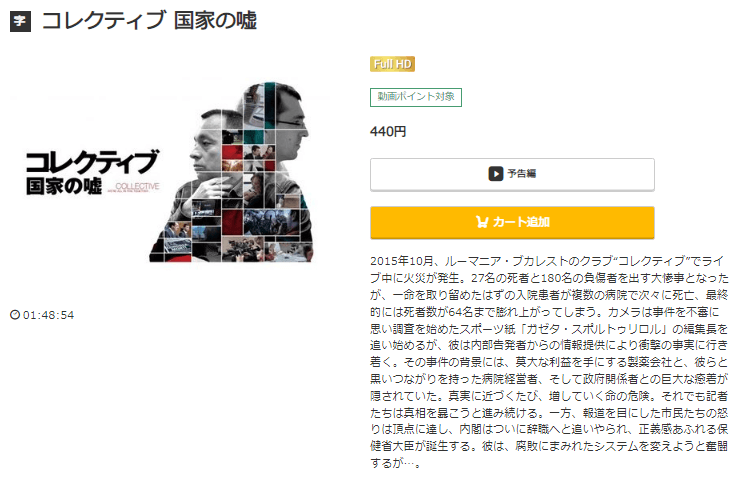This screenshot has height=477, width=738.
Task: Click the synopsis ending するが…。
Action: [x=395, y=463]
